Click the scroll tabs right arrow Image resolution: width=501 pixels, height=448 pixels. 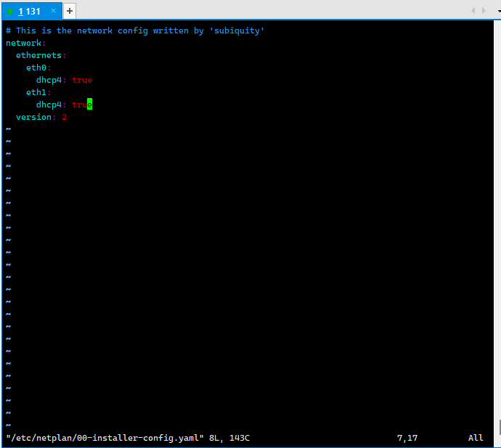coord(484,11)
